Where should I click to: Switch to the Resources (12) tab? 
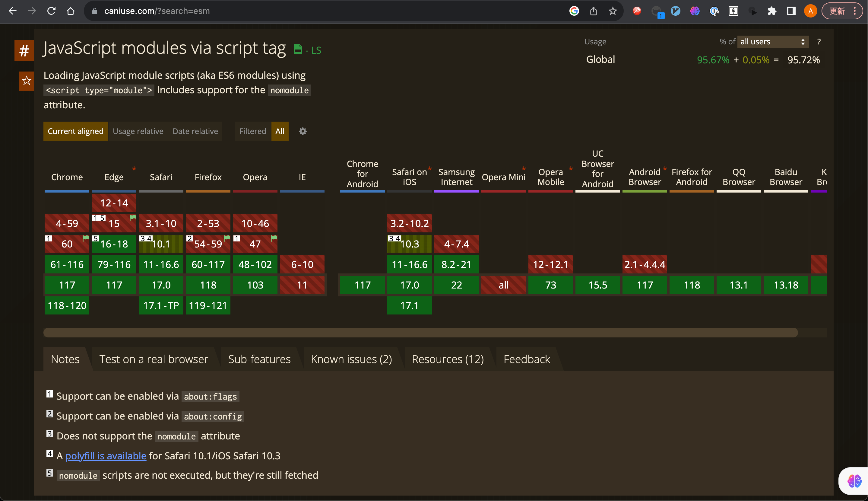pyautogui.click(x=448, y=359)
